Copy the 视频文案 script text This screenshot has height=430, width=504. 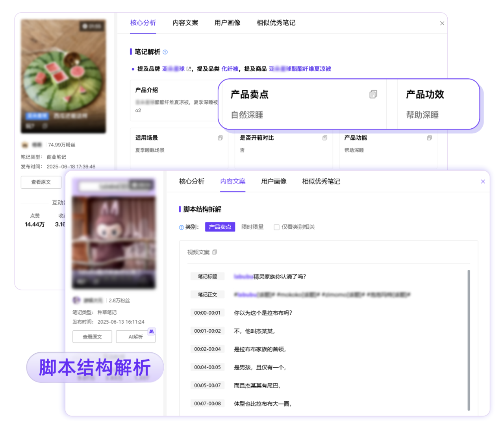click(x=215, y=252)
